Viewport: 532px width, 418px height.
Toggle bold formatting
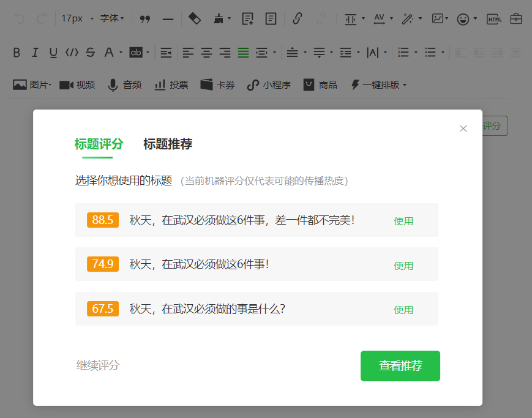(17, 53)
